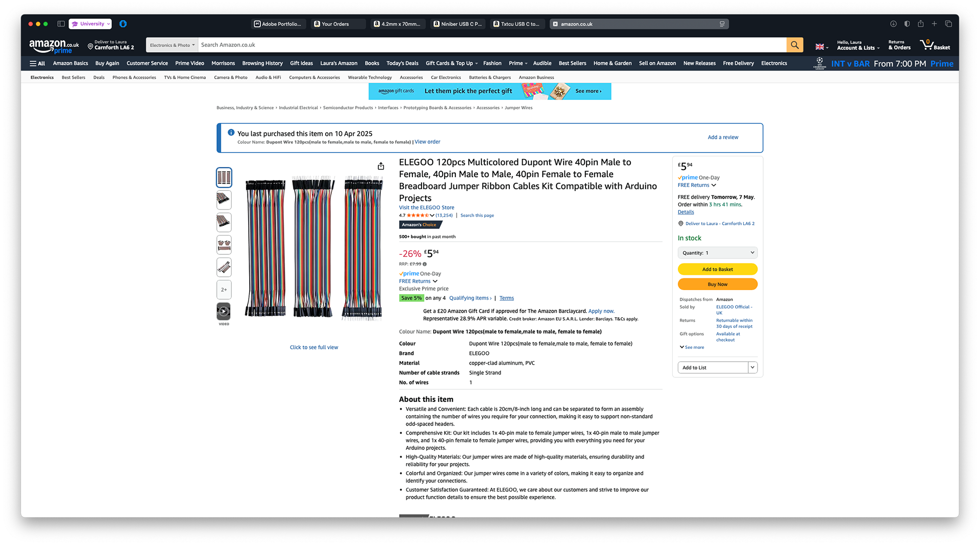
Task: Click the Amazon.co.uk Prime logo
Action: [54, 46]
